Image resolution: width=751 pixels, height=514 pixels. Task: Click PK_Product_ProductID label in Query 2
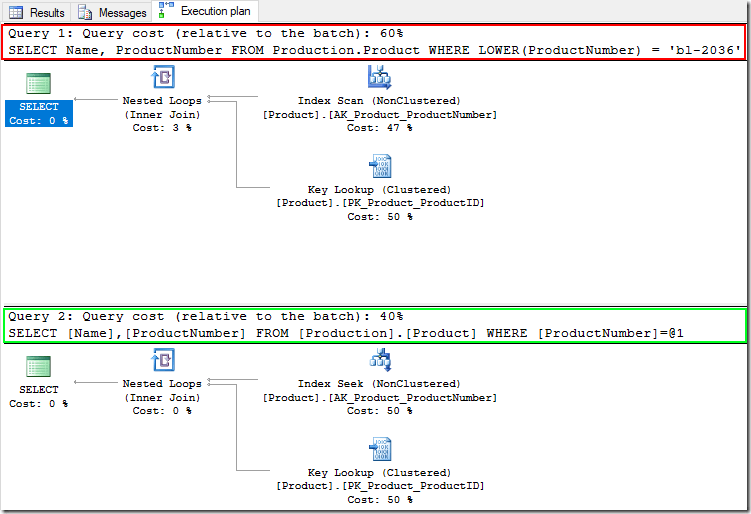379,486
